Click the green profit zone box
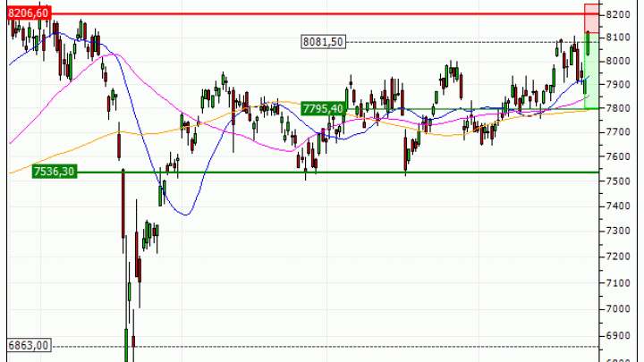The width and height of the screenshot is (644, 362). (591, 71)
